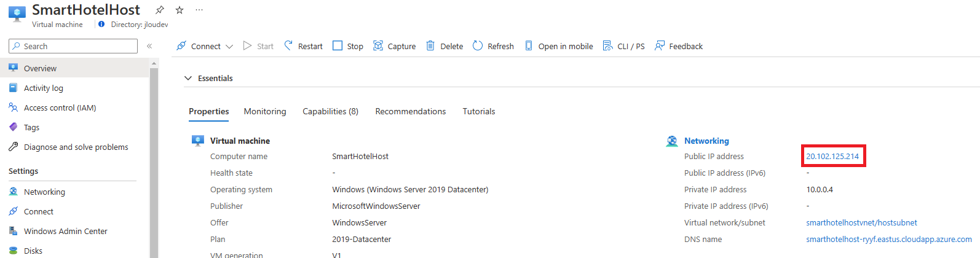Open the Recommendations tab

click(411, 111)
